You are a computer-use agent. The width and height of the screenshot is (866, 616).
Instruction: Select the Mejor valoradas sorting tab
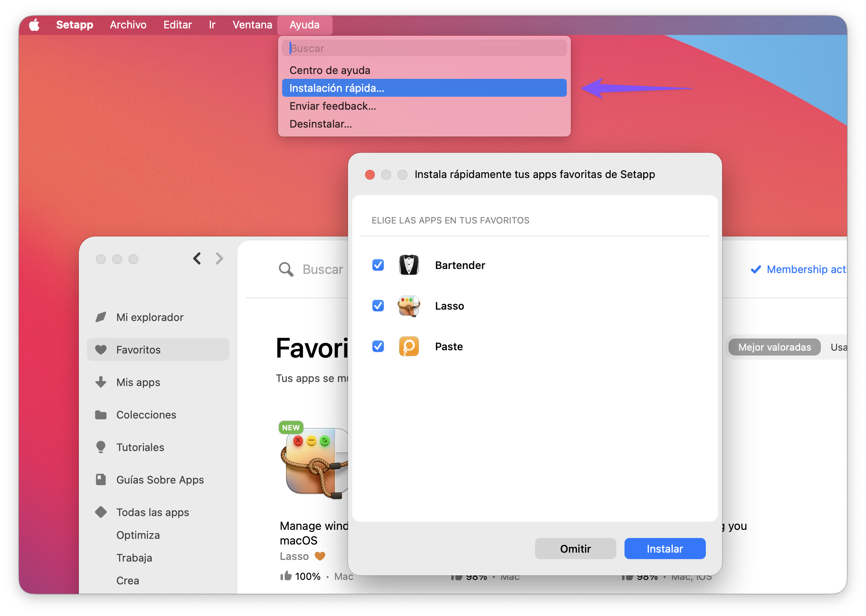point(775,347)
